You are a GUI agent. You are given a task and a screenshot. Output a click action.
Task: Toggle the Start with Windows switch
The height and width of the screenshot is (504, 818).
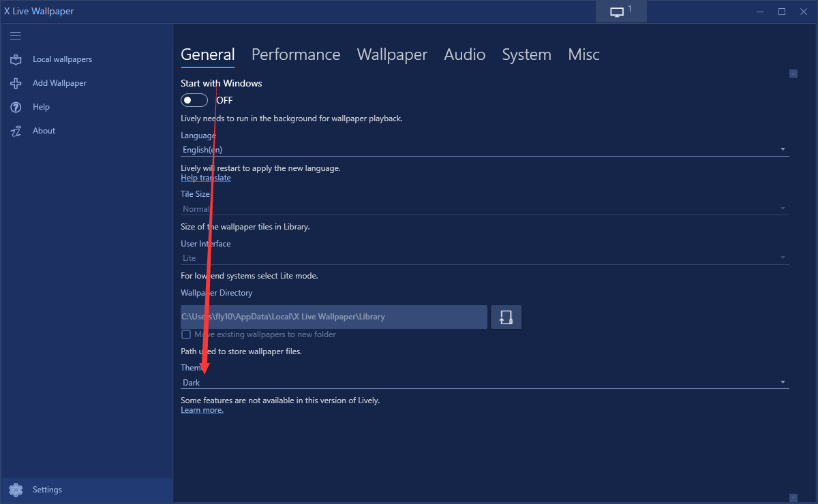(x=194, y=100)
